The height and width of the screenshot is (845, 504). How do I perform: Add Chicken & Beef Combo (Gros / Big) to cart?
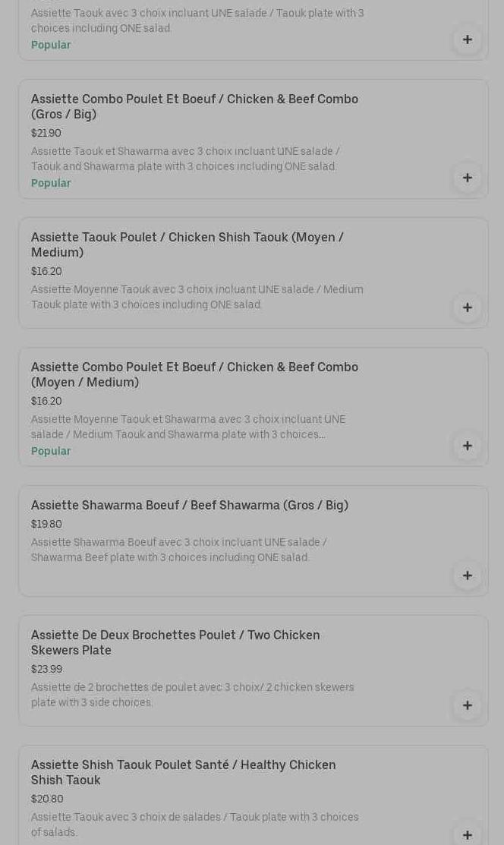point(468,178)
